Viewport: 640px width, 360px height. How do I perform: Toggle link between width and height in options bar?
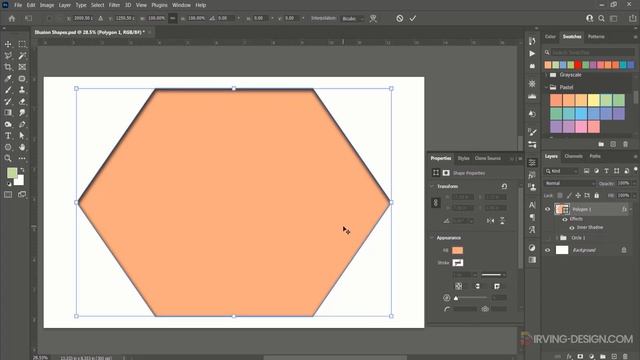[173, 18]
